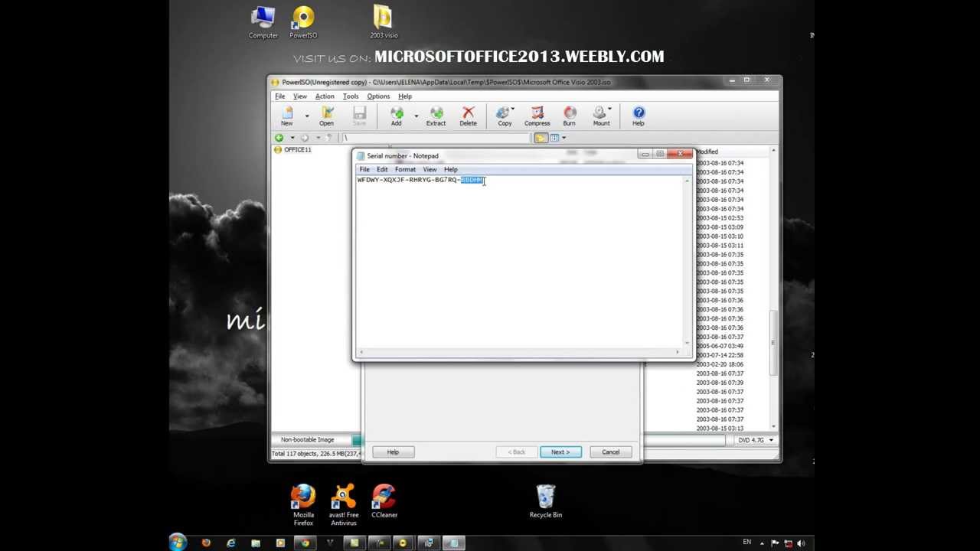The image size is (980, 551).
Task: Open the File menu in PowerISO
Action: (x=280, y=96)
